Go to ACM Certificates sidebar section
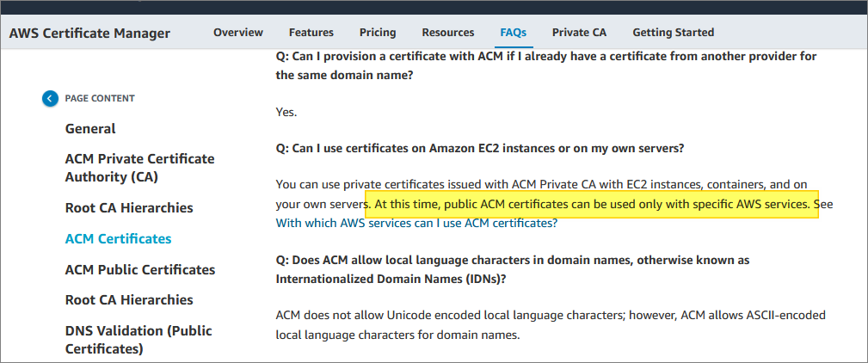The height and width of the screenshot is (363, 868). point(118,239)
